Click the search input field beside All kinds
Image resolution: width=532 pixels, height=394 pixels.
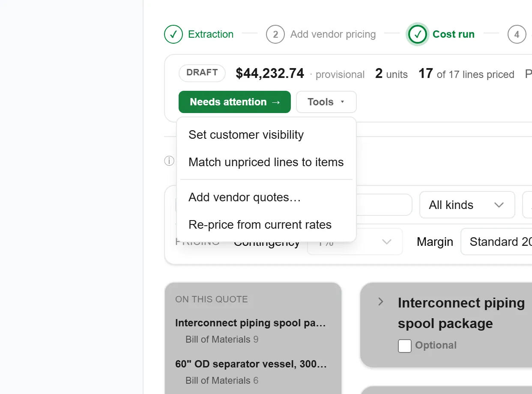(x=383, y=205)
